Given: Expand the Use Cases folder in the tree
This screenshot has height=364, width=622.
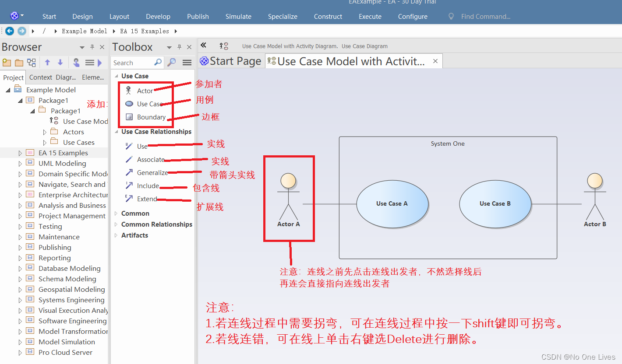Looking at the screenshot, I should coord(45,142).
